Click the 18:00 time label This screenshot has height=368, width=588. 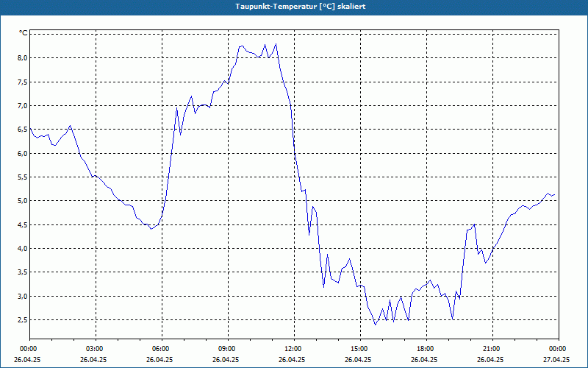[x=426, y=349]
